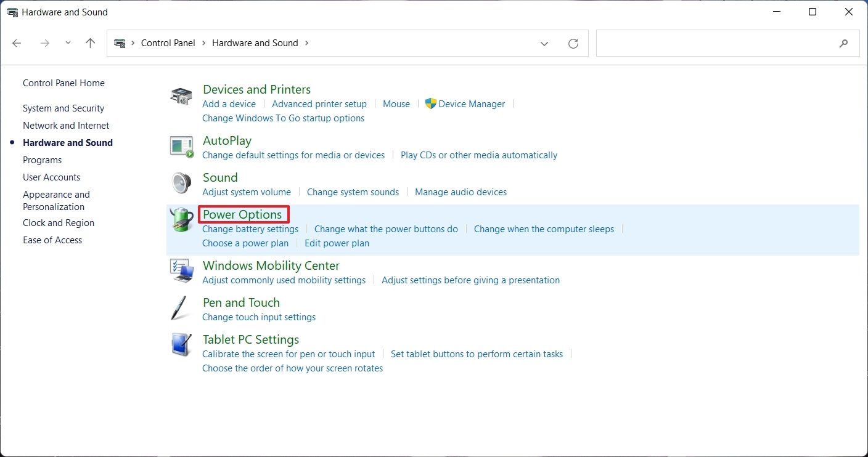
Task: Open Devices and Printers heading
Action: [256, 89]
